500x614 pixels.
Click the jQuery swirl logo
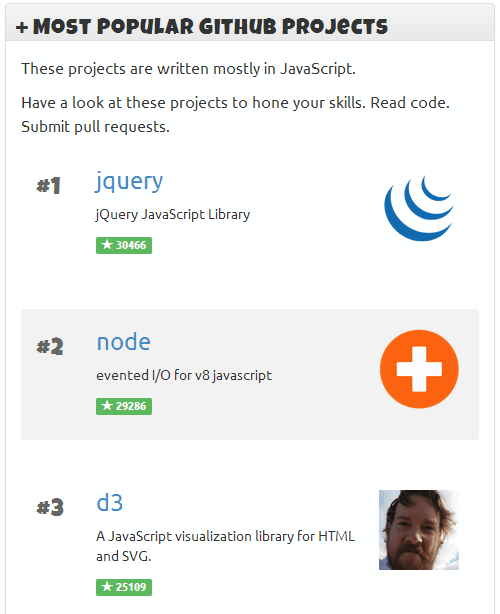(x=419, y=208)
